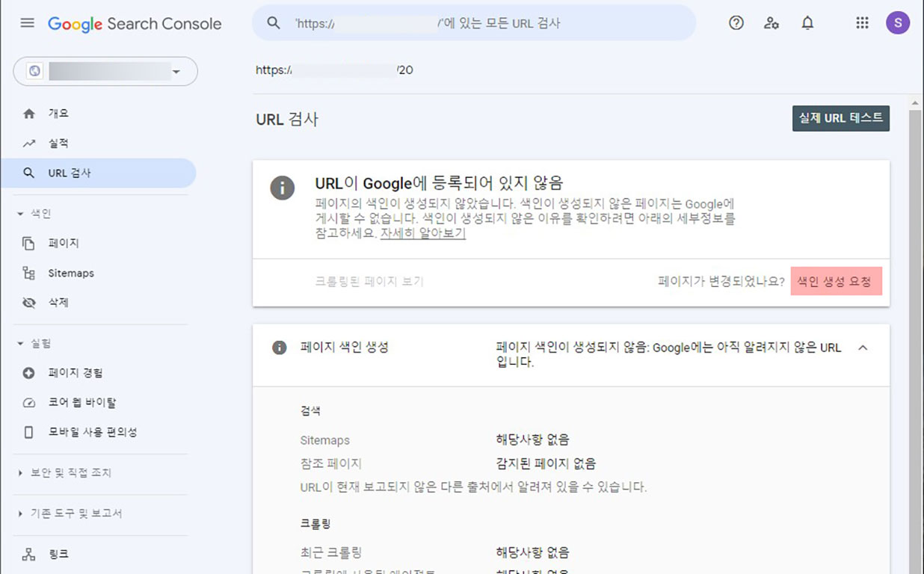Open the notifications bell

click(x=807, y=23)
